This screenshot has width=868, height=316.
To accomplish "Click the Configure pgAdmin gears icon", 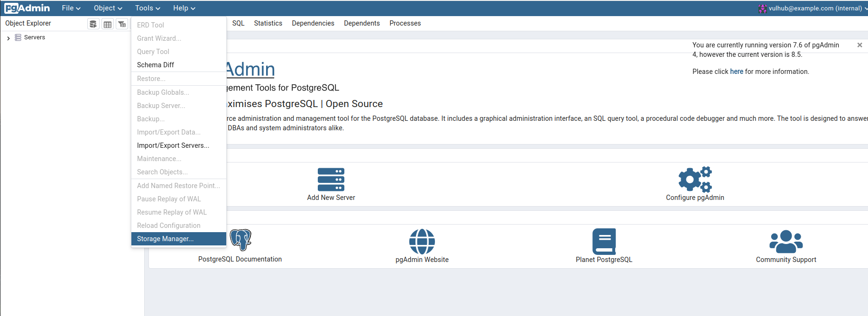I will (695, 180).
